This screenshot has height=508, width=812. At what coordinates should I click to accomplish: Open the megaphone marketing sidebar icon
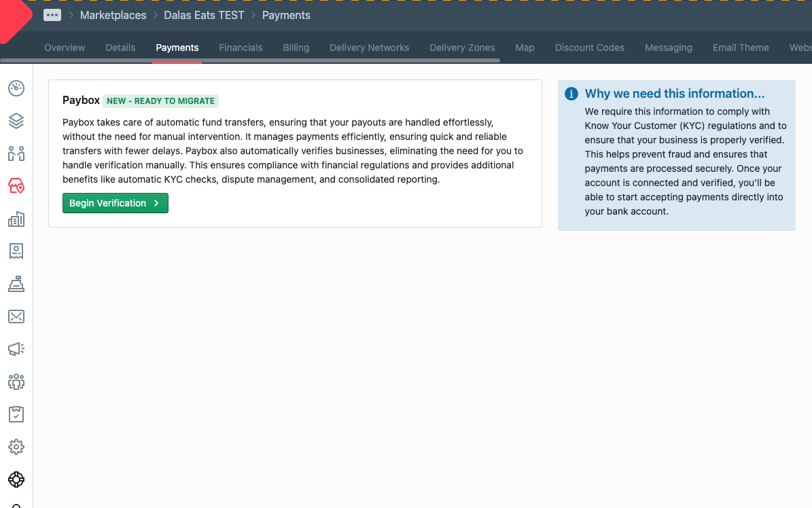pos(16,349)
